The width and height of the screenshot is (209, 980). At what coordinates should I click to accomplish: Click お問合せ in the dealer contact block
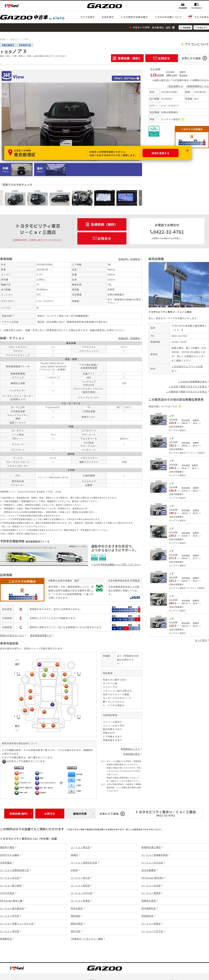click(102, 238)
